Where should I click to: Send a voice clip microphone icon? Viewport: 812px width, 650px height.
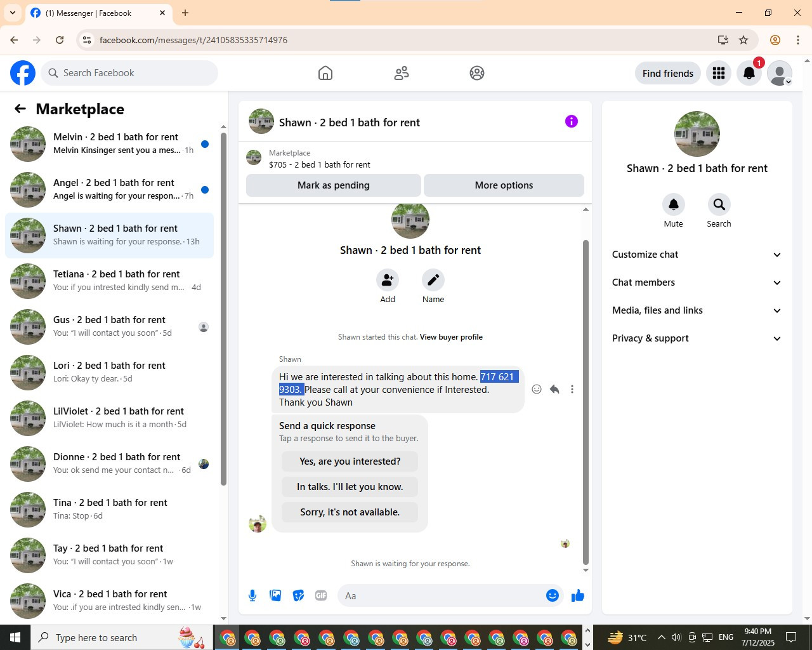pyautogui.click(x=252, y=595)
